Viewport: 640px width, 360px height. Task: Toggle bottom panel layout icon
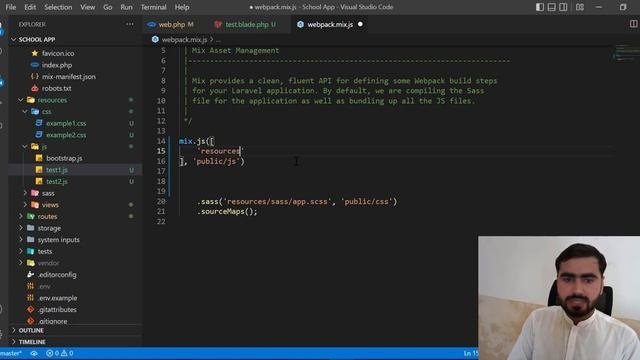[x=551, y=7]
